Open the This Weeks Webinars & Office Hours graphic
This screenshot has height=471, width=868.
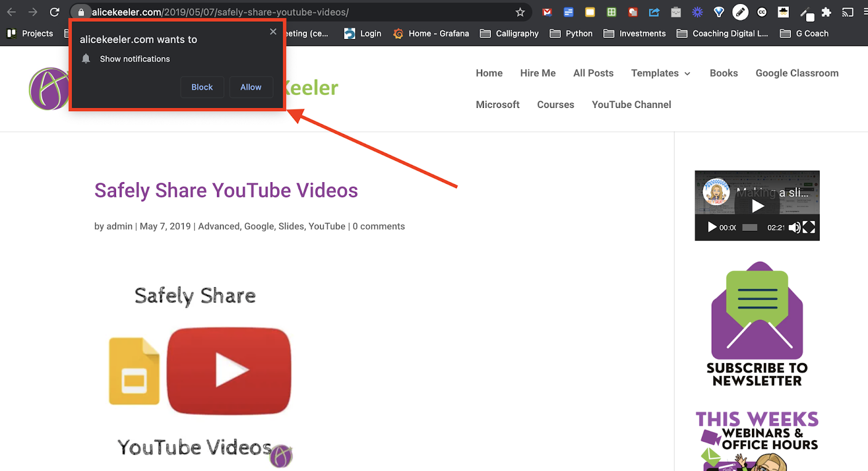(x=757, y=441)
